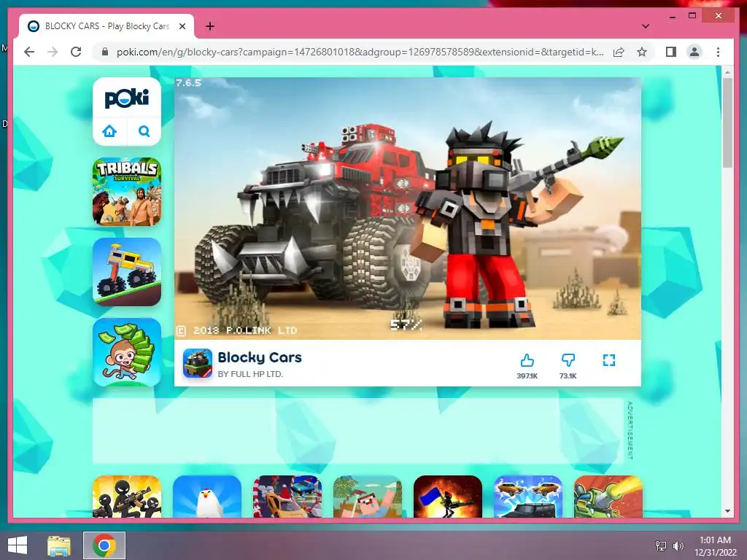Open Chrome three-dot menu
747x560 pixels.
tap(718, 52)
